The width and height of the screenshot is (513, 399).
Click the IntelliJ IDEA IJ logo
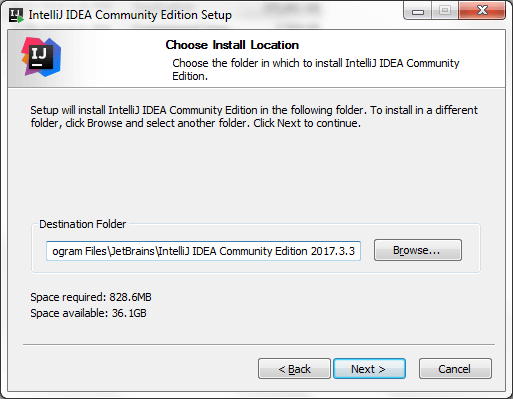click(x=41, y=57)
